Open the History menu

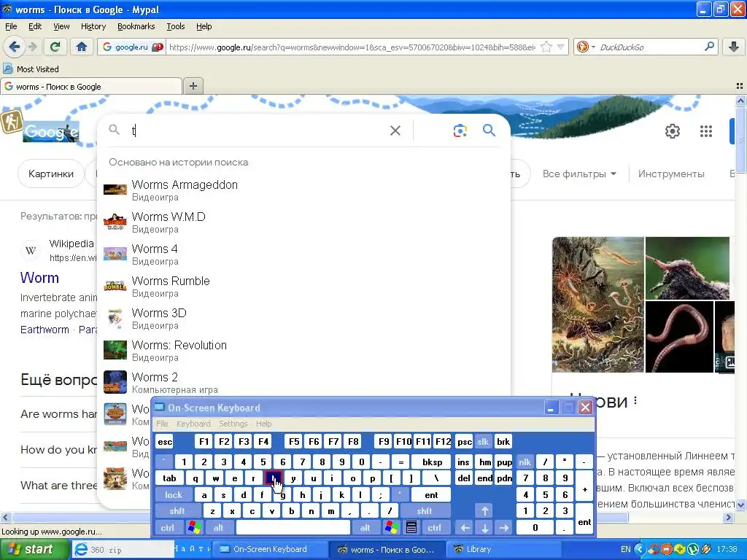pos(93,26)
